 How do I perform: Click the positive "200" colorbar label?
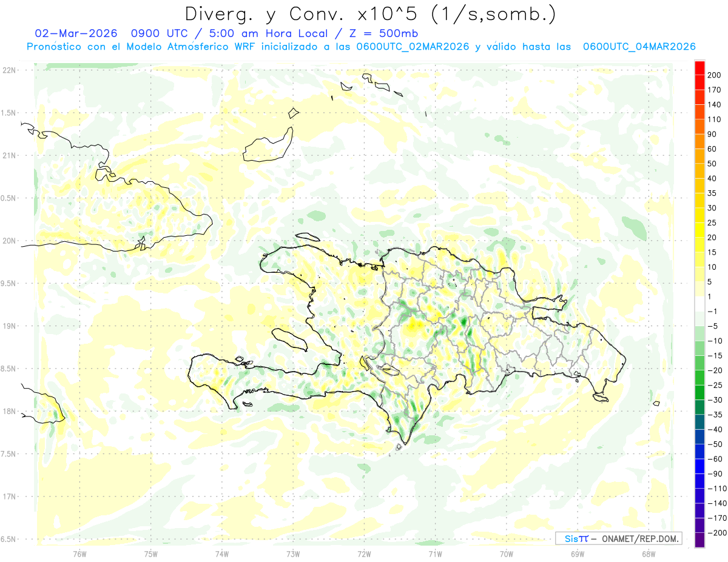(715, 75)
